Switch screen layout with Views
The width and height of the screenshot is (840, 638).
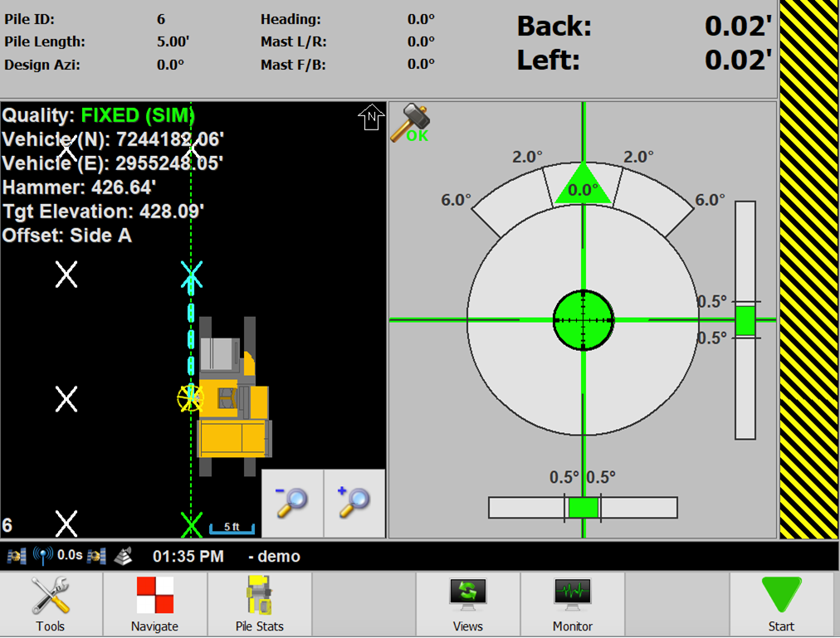(x=468, y=603)
